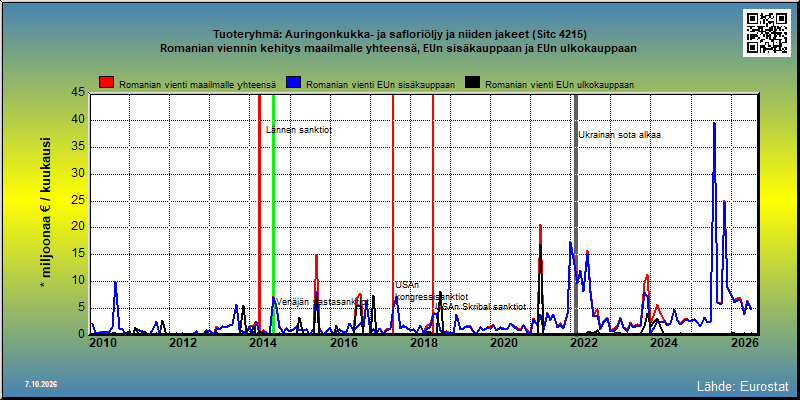Click the y-axis value 45
800x400 pixels.
click(x=78, y=93)
